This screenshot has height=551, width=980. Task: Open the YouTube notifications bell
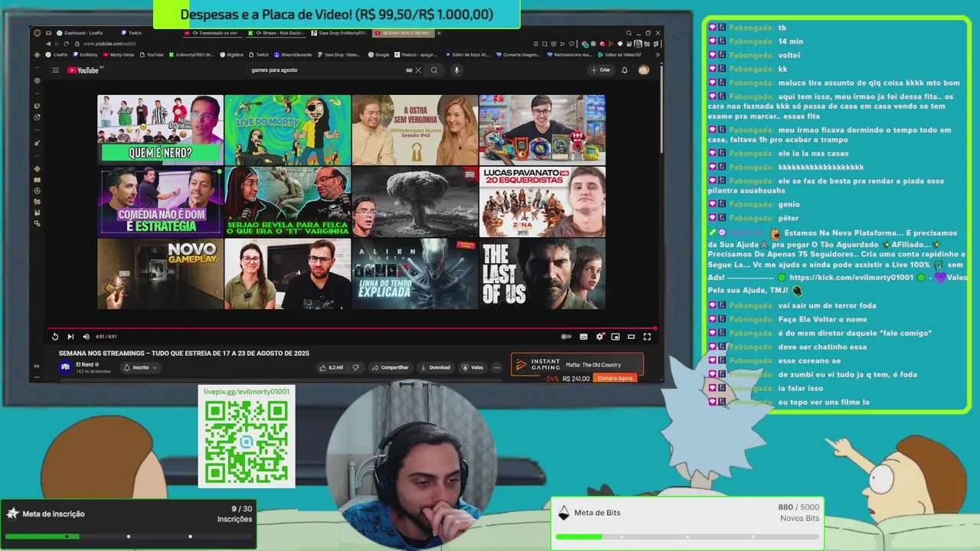click(x=625, y=70)
